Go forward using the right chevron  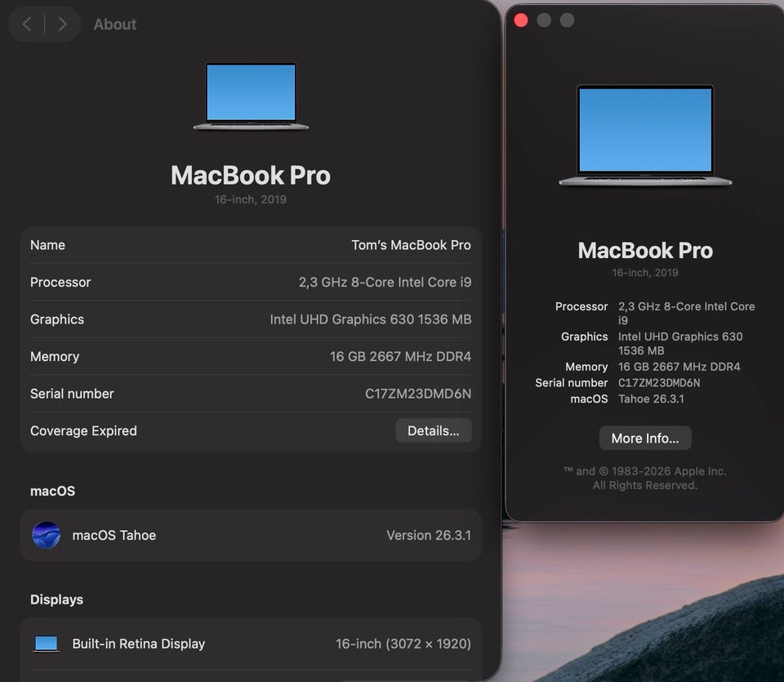pyautogui.click(x=62, y=24)
